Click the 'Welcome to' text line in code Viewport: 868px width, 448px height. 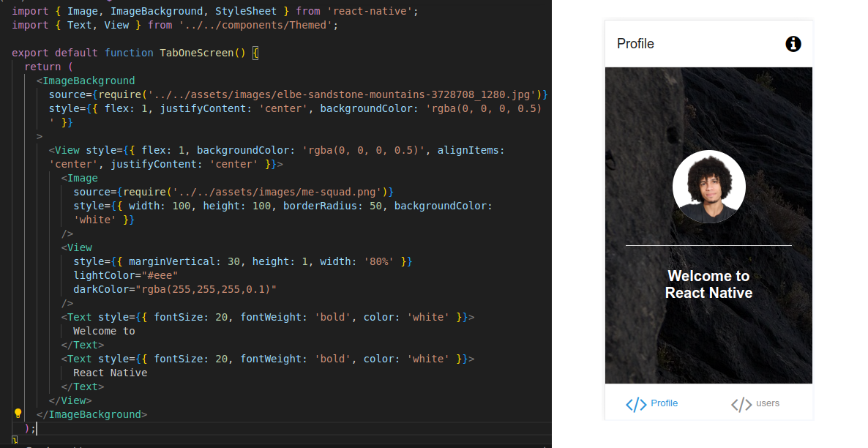pos(104,331)
